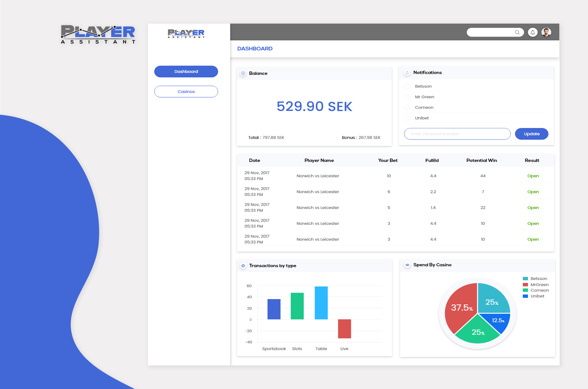Open the Casinos menu item
This screenshot has height=389, width=588.
(186, 92)
